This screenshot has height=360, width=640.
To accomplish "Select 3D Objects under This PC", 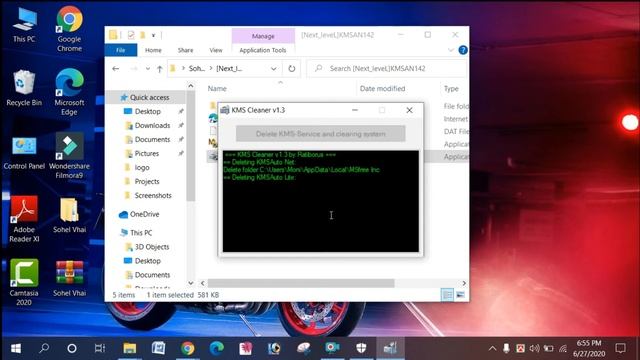I will [152, 247].
